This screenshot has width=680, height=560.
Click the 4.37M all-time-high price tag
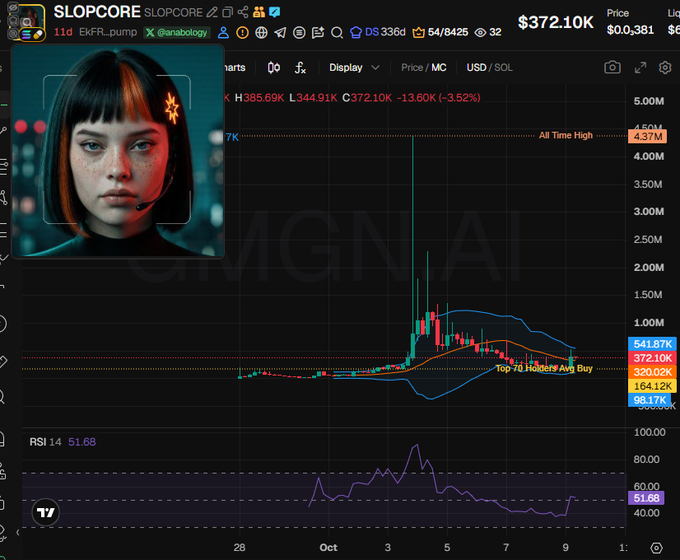tap(647, 136)
